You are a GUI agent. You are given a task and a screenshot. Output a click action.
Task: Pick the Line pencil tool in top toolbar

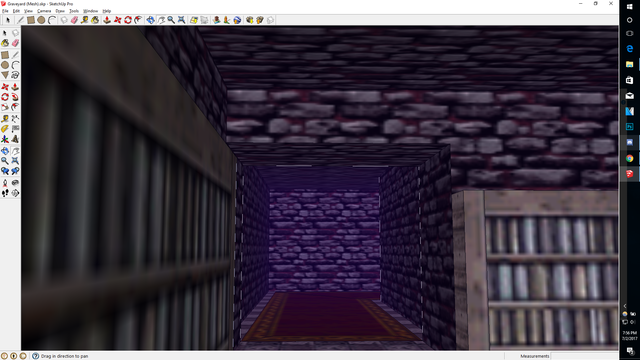coord(20,20)
